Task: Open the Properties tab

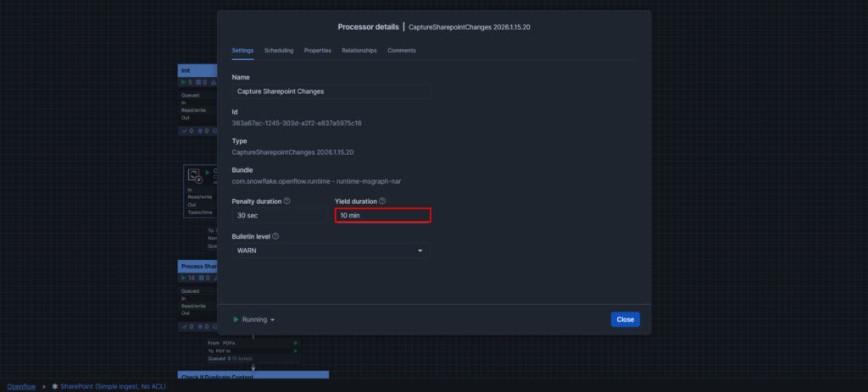Action: 318,50
